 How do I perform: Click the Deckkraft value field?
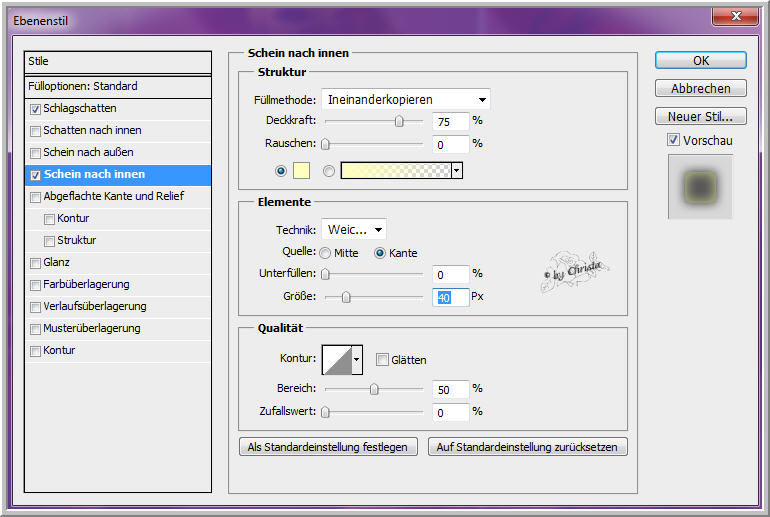point(450,121)
